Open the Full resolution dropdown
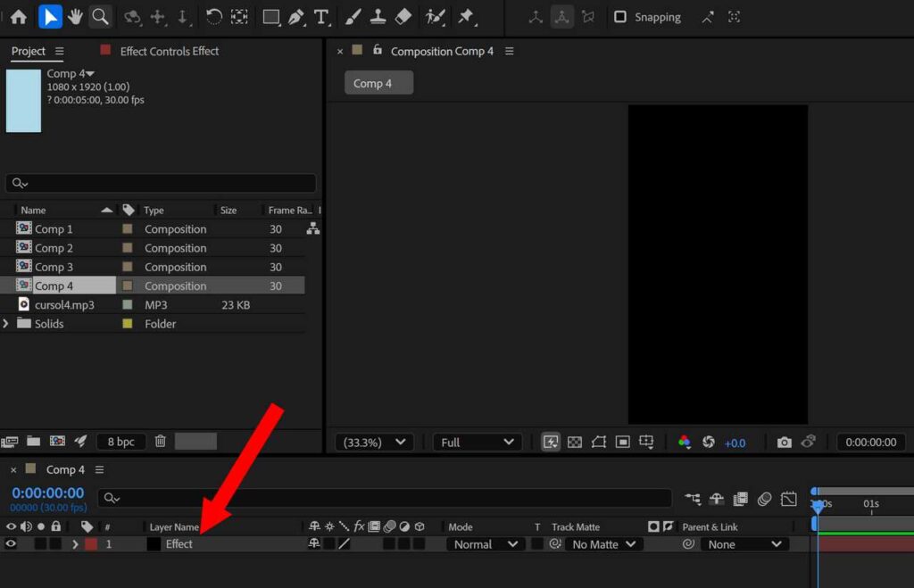This screenshot has height=588, width=914. coord(477,443)
